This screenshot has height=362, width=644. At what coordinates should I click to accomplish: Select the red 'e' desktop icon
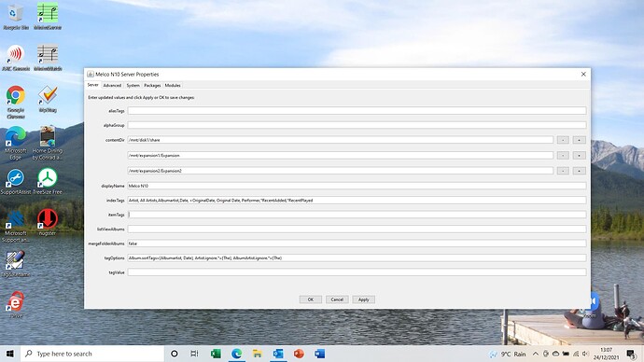tap(16, 304)
